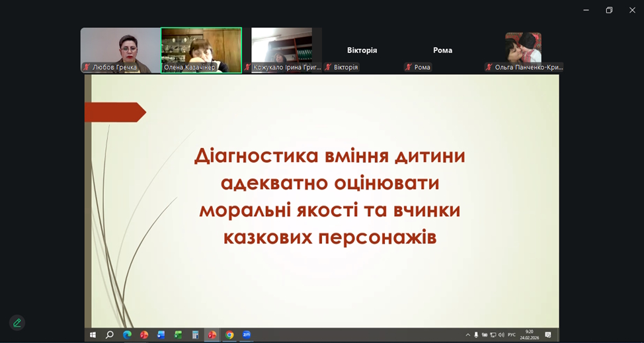Click the Zoom icon in taskbar
The image size is (644, 343).
coord(247,335)
